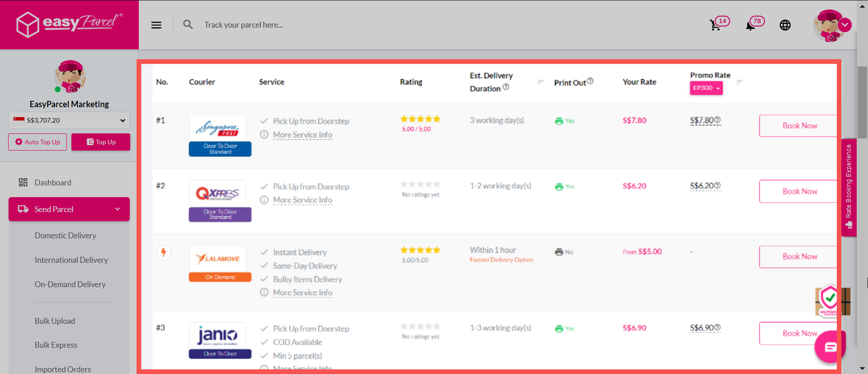Click the Est. Delivery Duration help icon
This screenshot has height=374, width=868.
click(506, 87)
